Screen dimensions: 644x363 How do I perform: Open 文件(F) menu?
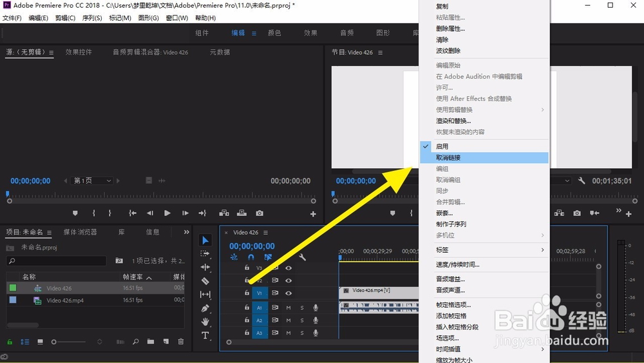12,18
